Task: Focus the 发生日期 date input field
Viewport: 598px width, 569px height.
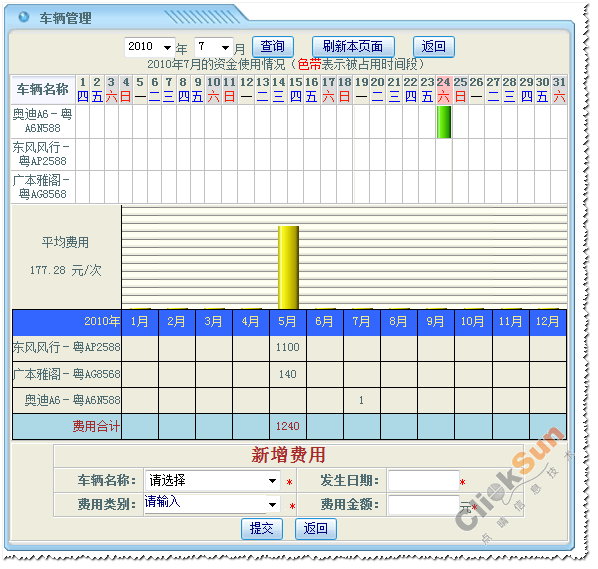Action: coord(423,480)
